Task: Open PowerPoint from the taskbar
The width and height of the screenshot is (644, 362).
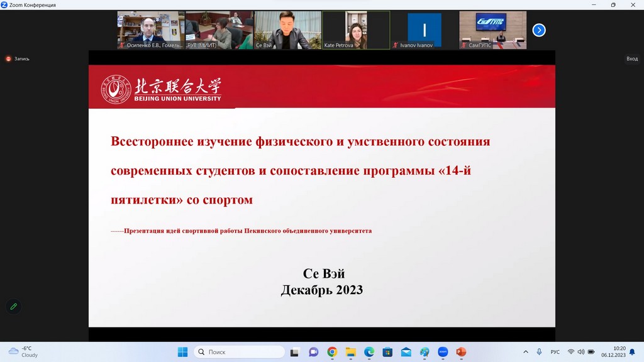Action: 461,352
